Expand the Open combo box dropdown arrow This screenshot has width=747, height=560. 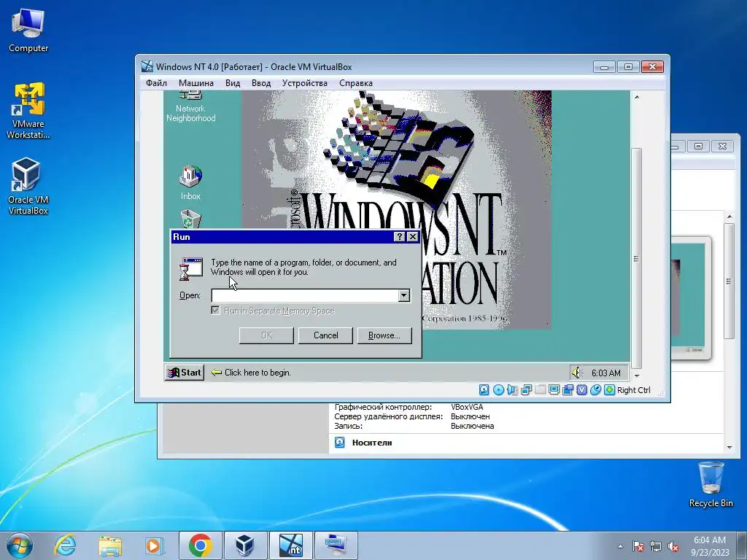pyautogui.click(x=404, y=295)
